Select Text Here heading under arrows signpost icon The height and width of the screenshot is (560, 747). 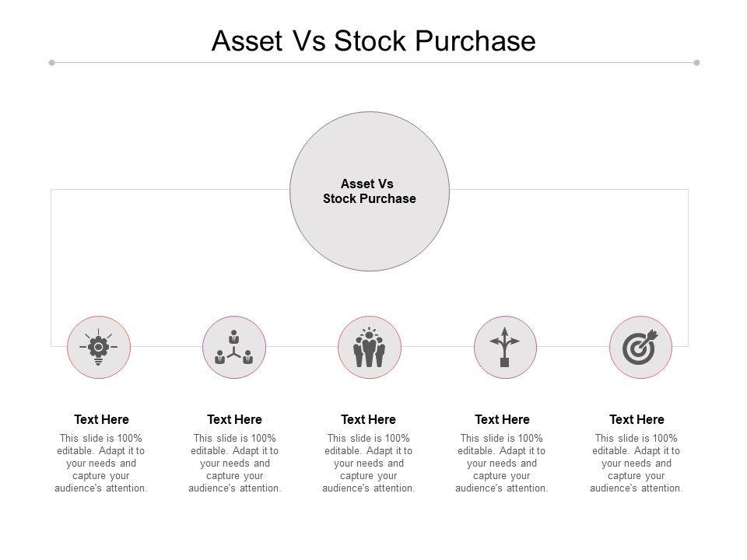point(502,420)
